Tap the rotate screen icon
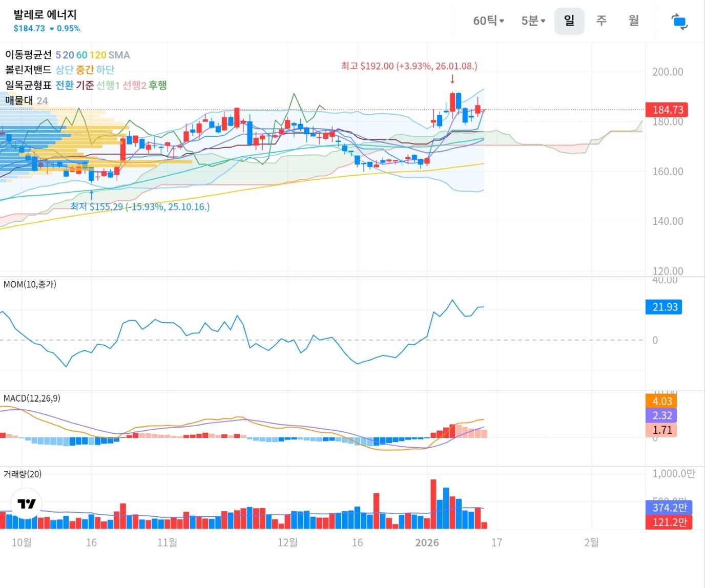Viewport: 705px width, 588px height. click(x=679, y=22)
